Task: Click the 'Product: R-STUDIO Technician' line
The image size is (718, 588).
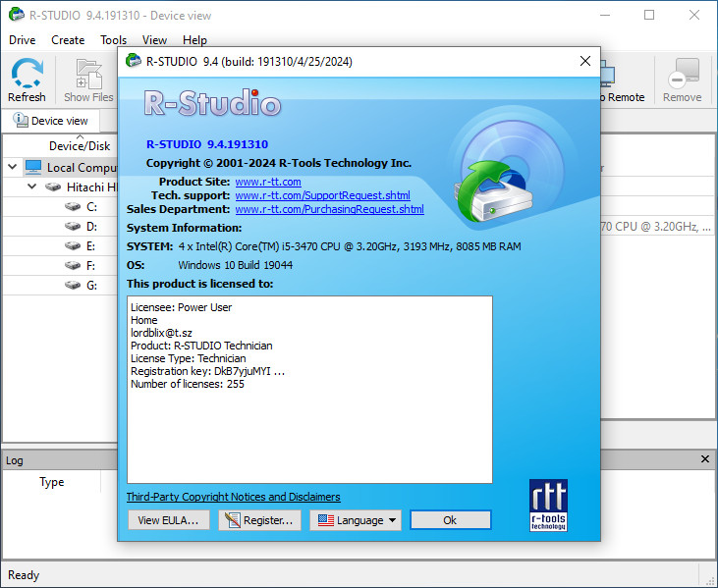Action: [x=201, y=346]
